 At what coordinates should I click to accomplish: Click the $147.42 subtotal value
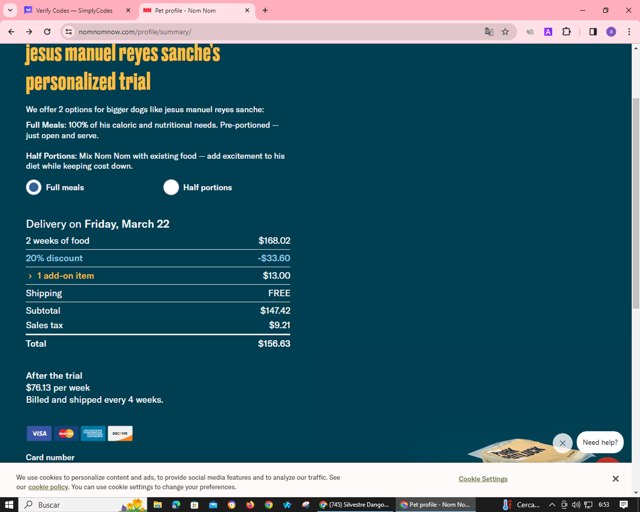(x=275, y=310)
